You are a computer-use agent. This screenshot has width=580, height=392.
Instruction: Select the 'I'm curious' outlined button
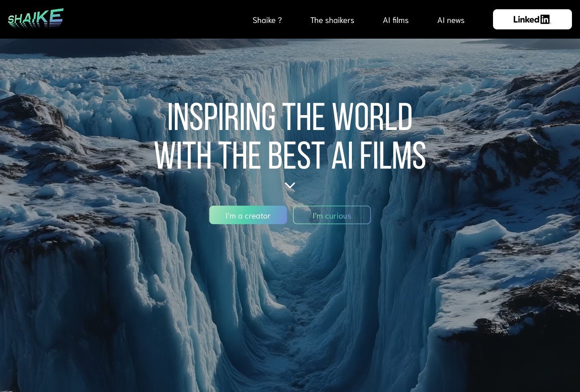332,215
